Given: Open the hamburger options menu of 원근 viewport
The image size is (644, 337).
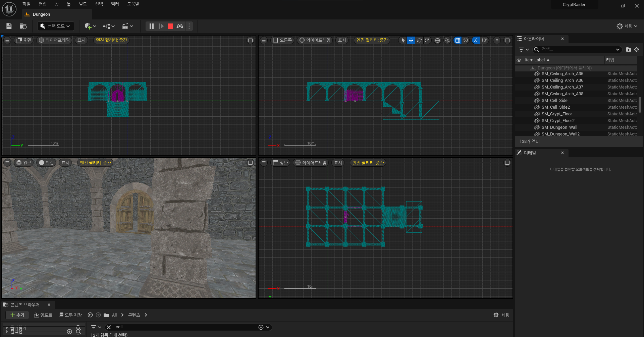Looking at the screenshot, I should click(7, 163).
